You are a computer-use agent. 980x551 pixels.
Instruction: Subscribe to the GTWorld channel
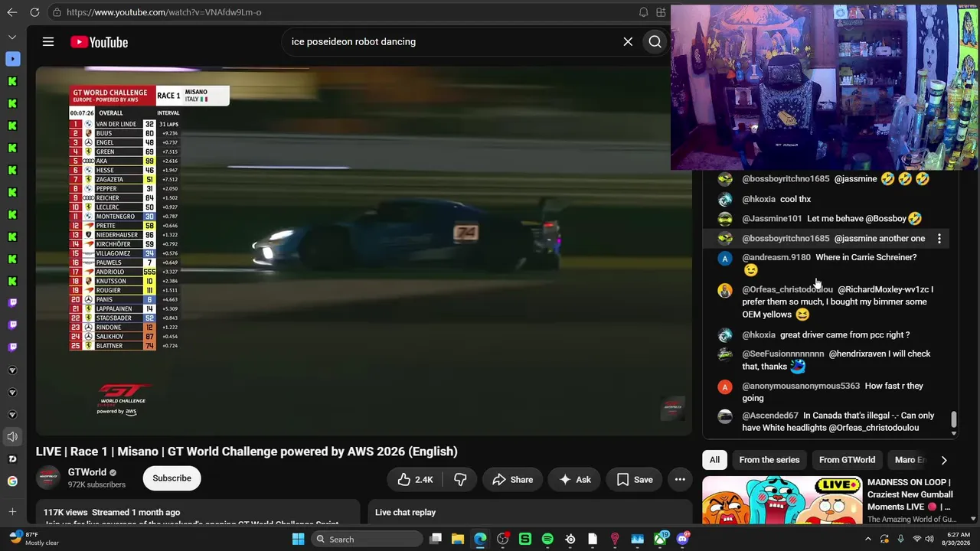coord(171,478)
